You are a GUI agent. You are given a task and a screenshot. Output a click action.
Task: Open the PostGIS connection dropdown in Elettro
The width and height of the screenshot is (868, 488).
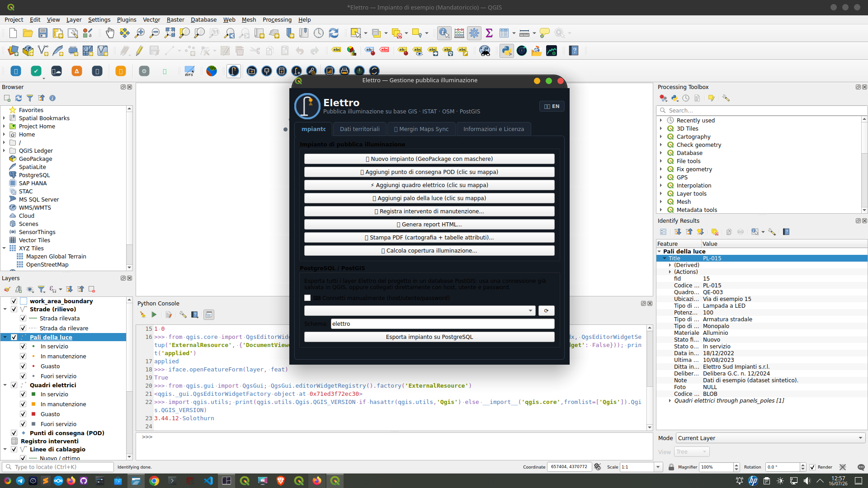pos(420,310)
